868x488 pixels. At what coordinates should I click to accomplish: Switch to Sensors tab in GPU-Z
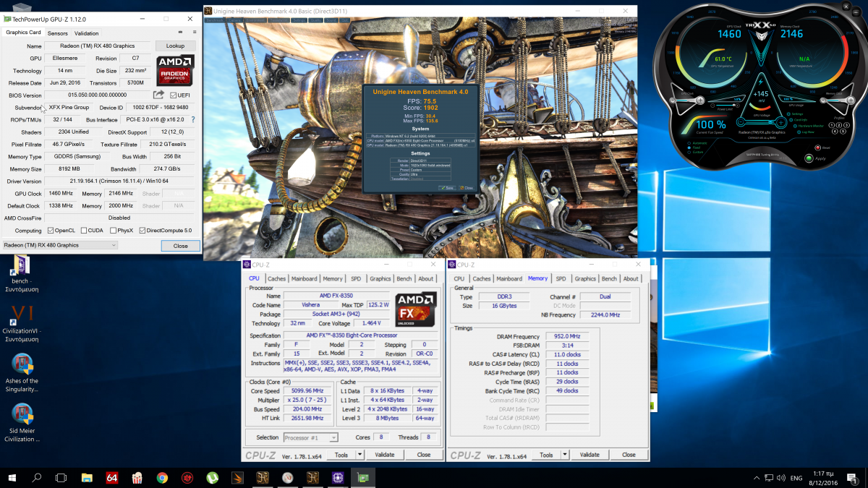57,33
